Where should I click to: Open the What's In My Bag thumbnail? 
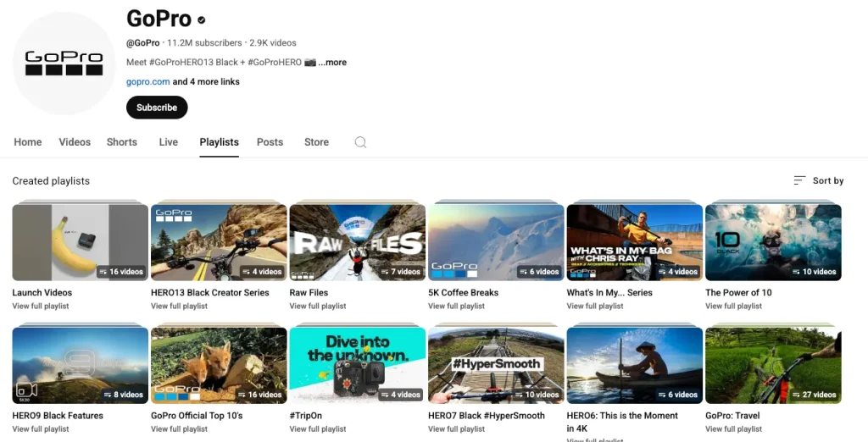(x=635, y=242)
